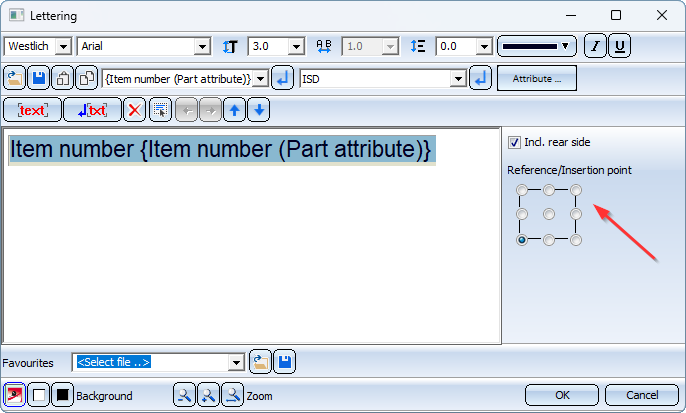Load favourite with the folder icon
The height and width of the screenshot is (413, 686).
260,362
